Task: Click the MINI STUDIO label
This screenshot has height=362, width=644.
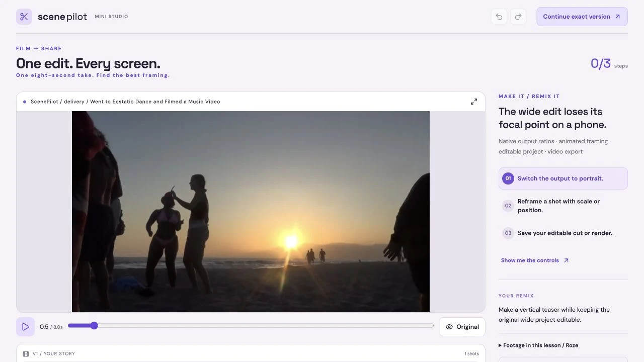Action: 111,17
